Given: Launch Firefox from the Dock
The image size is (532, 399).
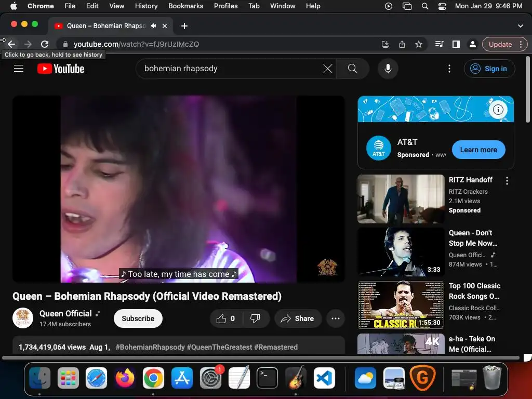Looking at the screenshot, I should pos(125,378).
